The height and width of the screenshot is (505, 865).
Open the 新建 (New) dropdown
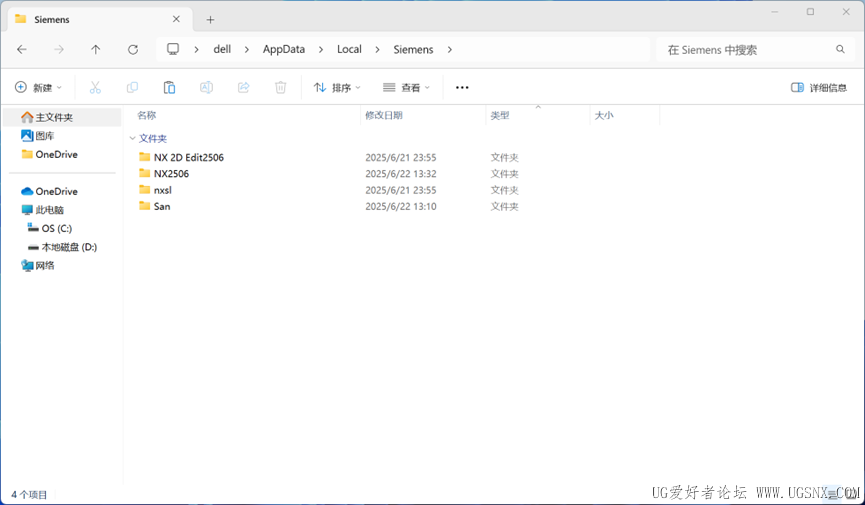tap(38, 87)
